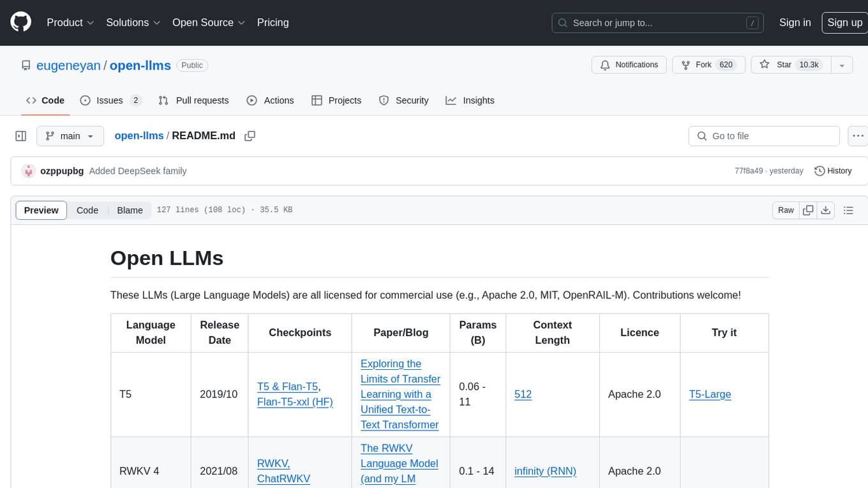Focus the Search or jump to field
The width and height of the screenshot is (868, 488).
(x=658, y=22)
